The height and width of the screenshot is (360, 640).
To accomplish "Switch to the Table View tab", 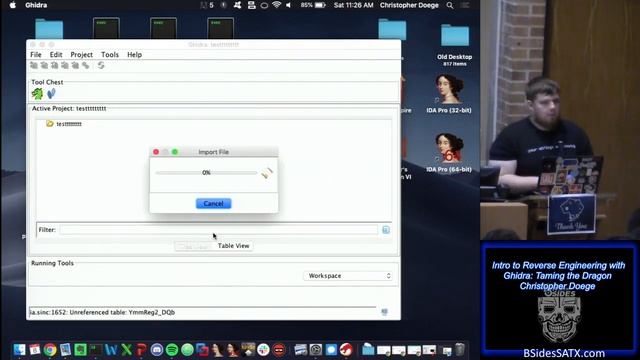I will point(233,246).
